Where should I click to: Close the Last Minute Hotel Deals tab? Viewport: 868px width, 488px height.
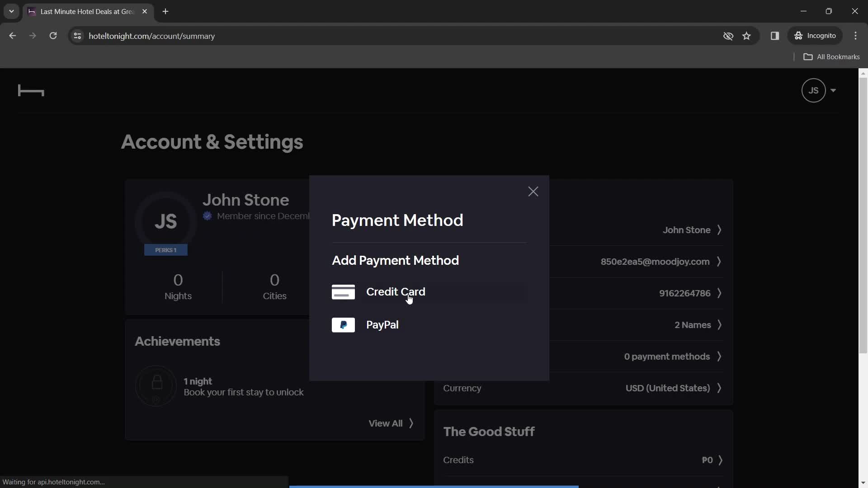pos(145,11)
